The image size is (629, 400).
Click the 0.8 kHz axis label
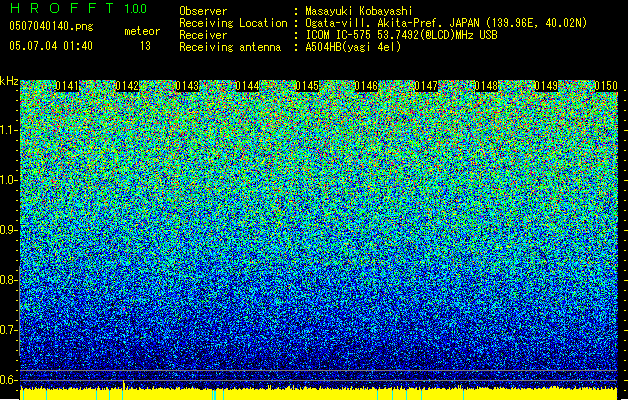pos(7,280)
